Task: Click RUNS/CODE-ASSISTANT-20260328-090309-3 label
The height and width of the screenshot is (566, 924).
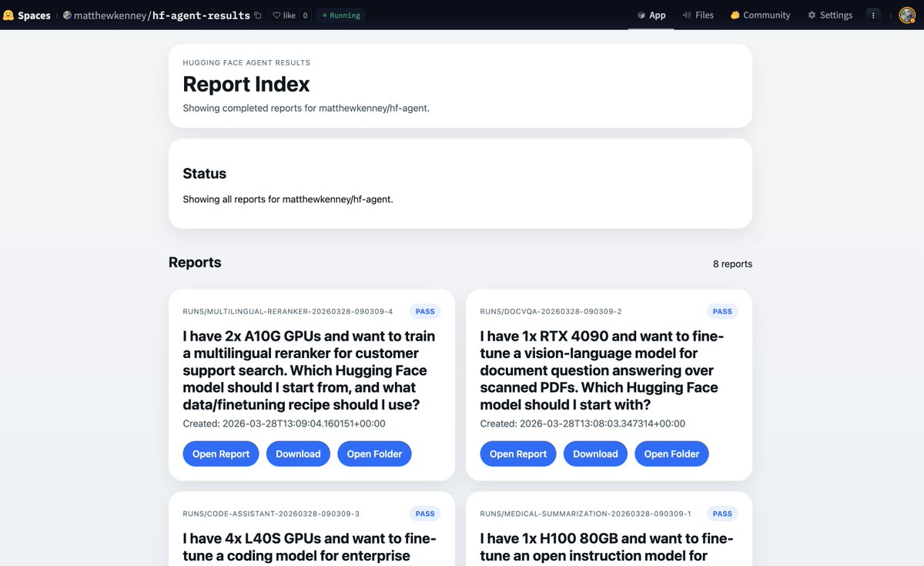Action: click(x=271, y=514)
